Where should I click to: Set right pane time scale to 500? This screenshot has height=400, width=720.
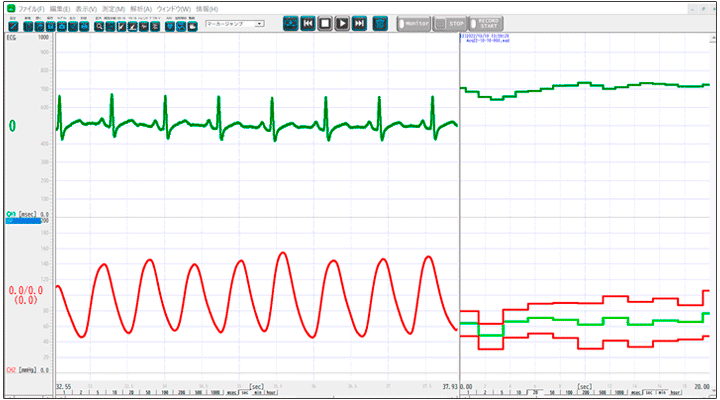click(602, 393)
